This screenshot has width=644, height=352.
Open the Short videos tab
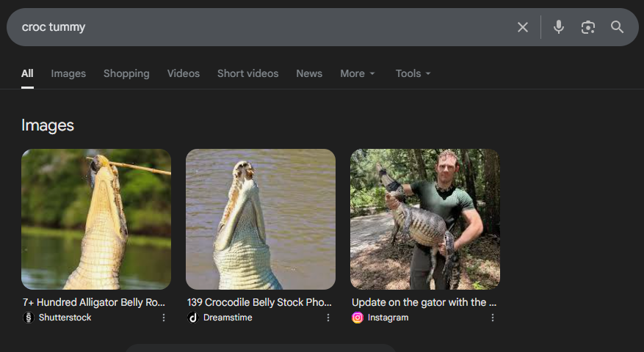[x=247, y=73]
